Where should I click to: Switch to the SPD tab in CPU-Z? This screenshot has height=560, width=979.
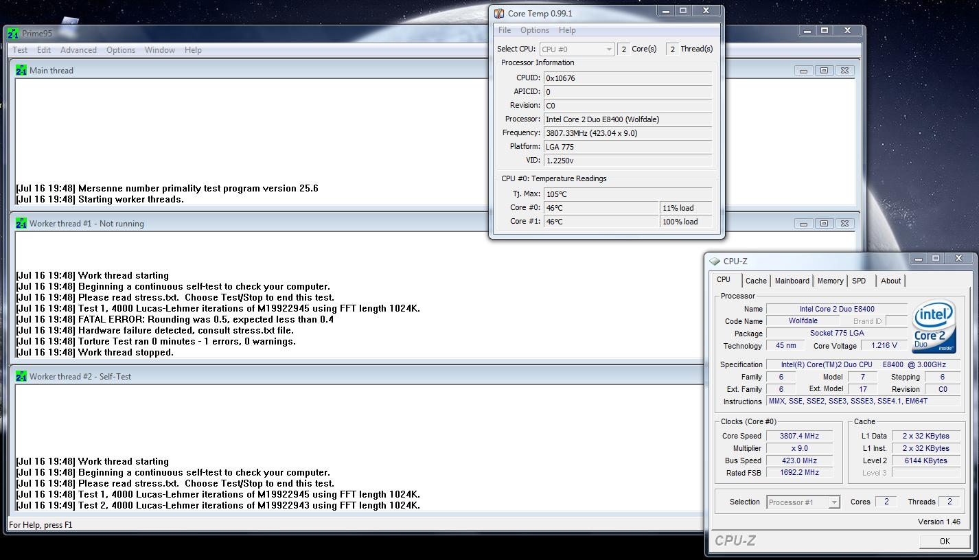(x=859, y=281)
